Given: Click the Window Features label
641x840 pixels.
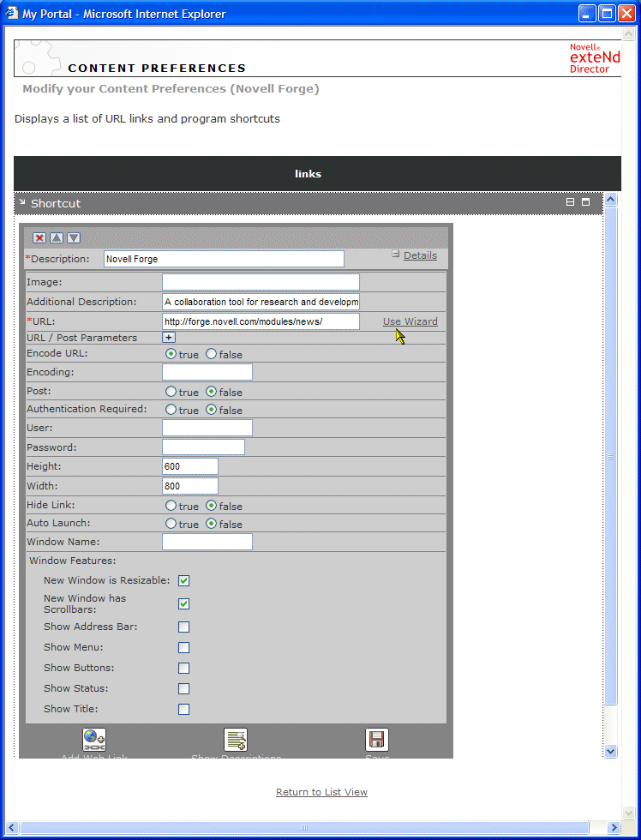Looking at the screenshot, I should (x=73, y=561).
